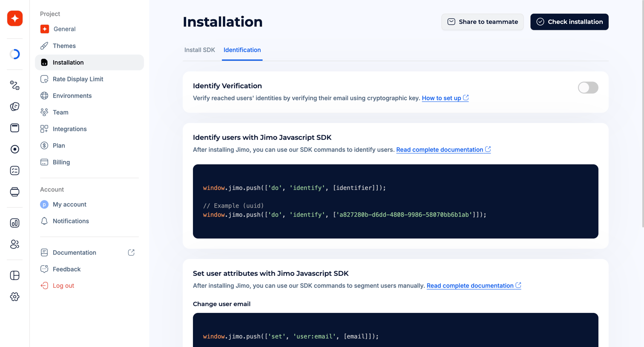This screenshot has width=644, height=347.
Task: Click the Identify Verification heading
Action: (x=227, y=86)
